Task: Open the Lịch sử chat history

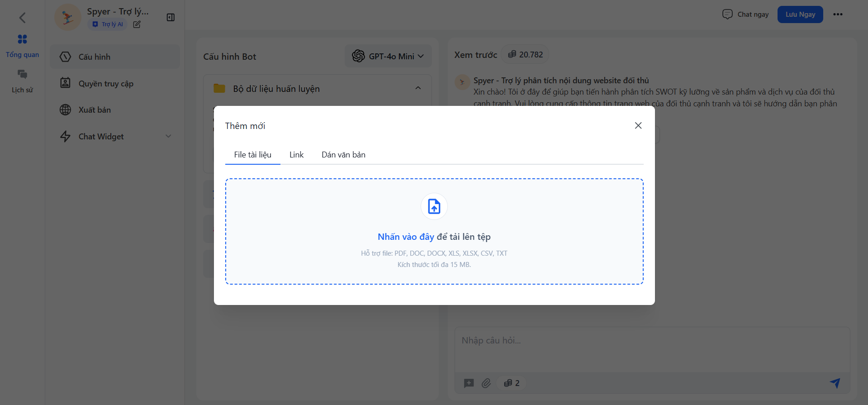Action: coord(22,81)
